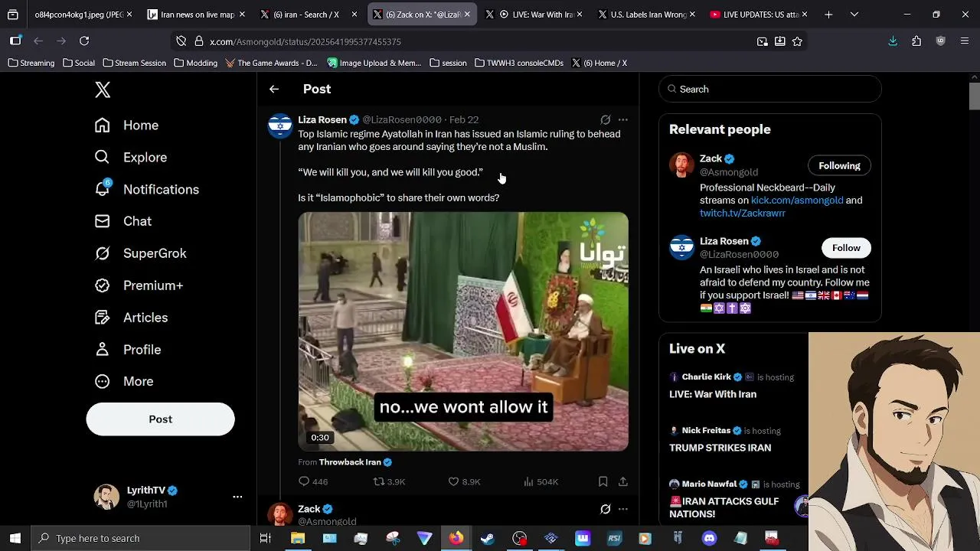Open a new browser tab

828,15
